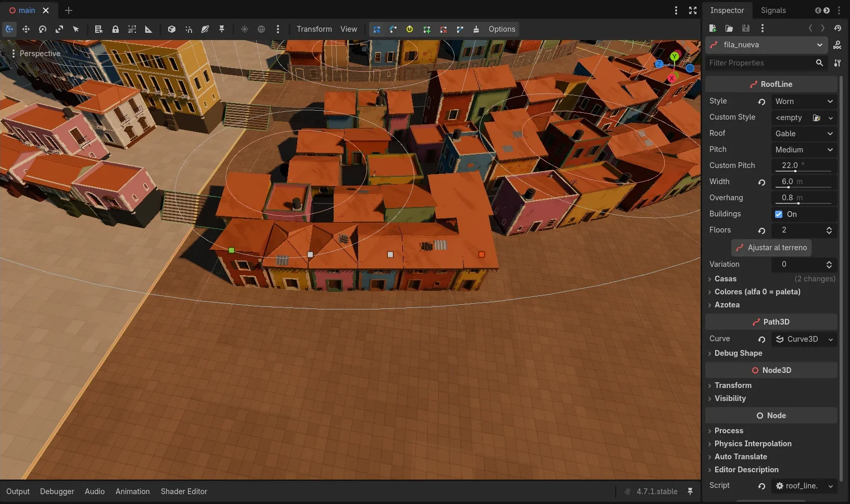
Task: Switch to the Signals tab
Action: (773, 10)
